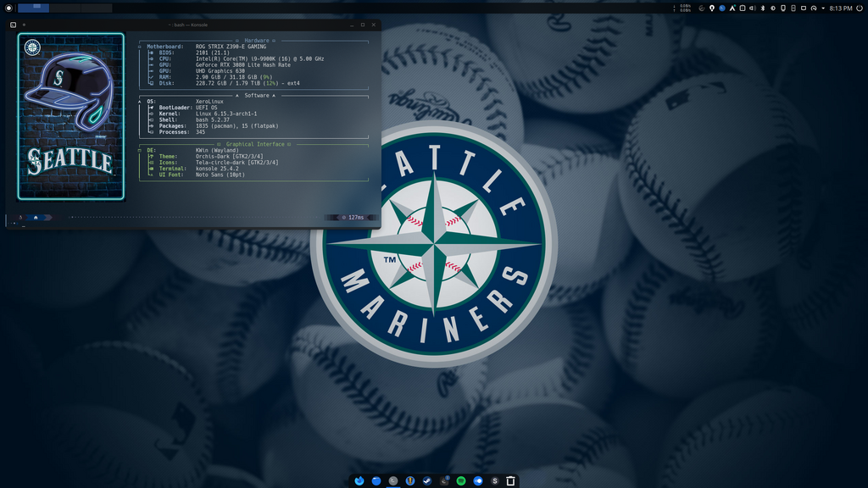This screenshot has height=488, width=868.
Task: Click the "Hardware" section heading in terminal
Action: [257, 41]
